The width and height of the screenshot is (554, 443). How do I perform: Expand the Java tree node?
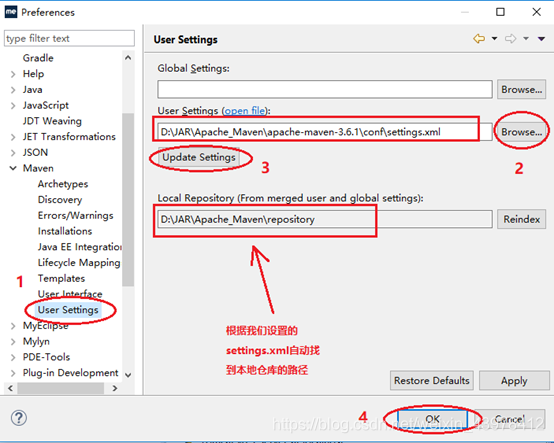tap(13, 90)
